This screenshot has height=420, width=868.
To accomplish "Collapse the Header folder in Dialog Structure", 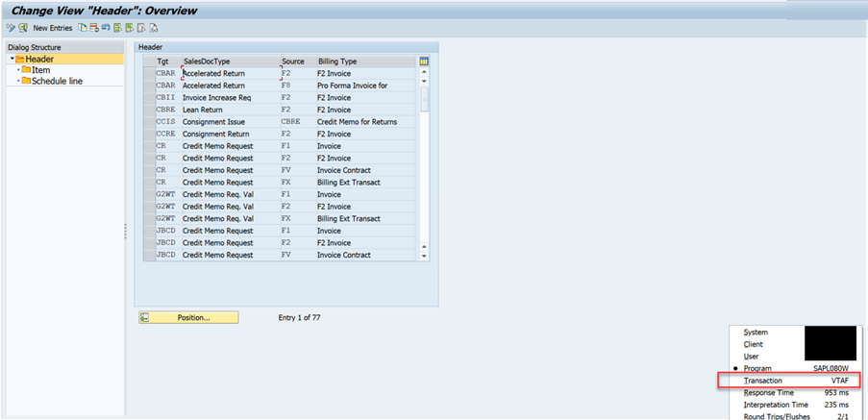I will 12,60.
